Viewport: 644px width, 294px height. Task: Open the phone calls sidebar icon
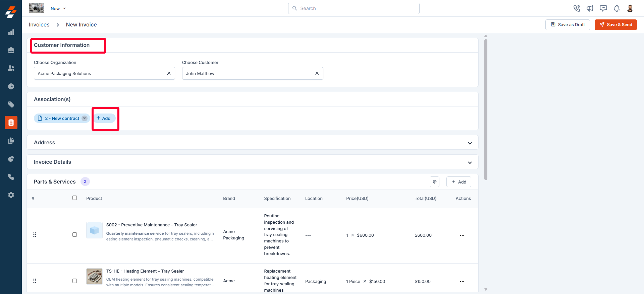[11, 177]
